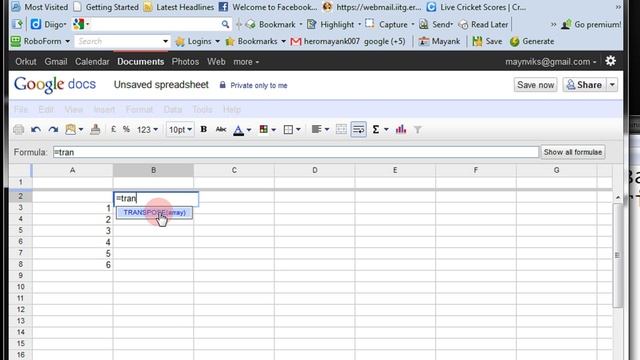The image size is (640, 360).
Task: Go to Gmail in top navigation
Action: point(56,62)
